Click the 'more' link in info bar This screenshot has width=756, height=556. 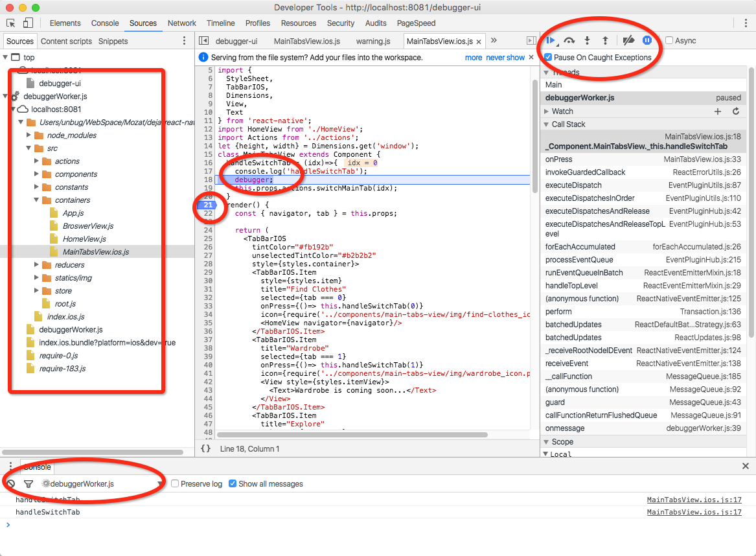point(474,58)
